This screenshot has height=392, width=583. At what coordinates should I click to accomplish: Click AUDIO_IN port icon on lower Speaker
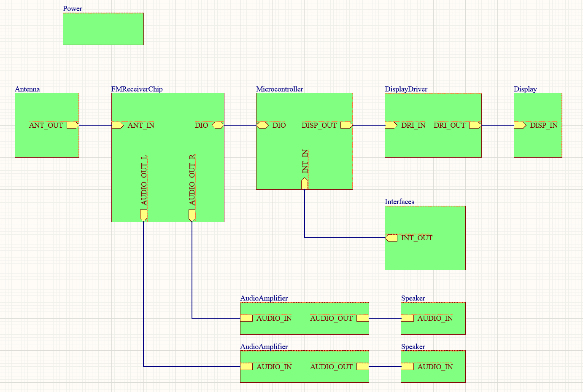click(408, 367)
